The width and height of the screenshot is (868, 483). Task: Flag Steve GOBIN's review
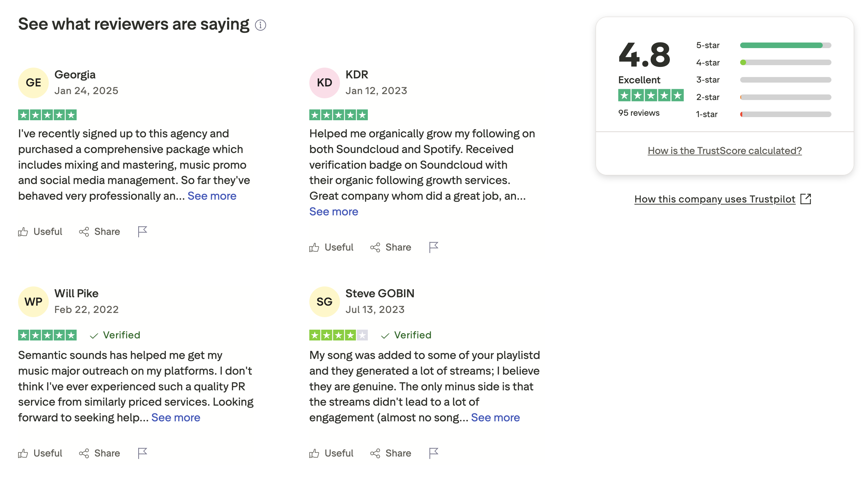434,453
